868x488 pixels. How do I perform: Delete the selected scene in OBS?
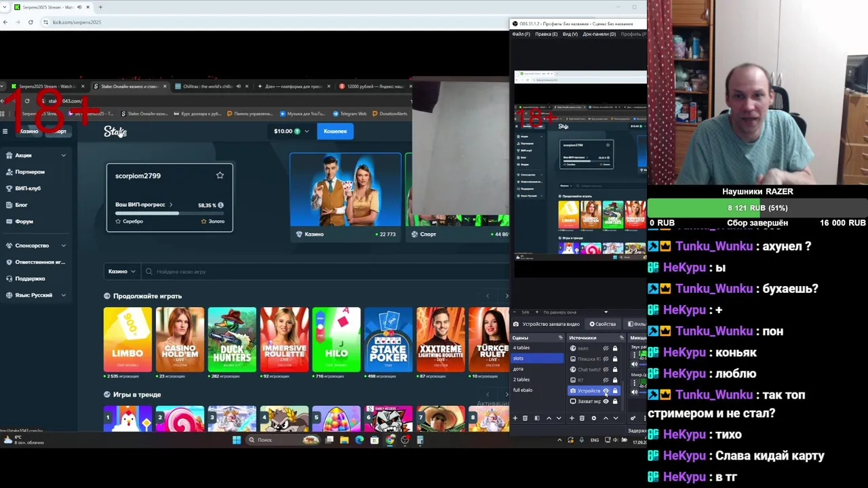pos(525,418)
